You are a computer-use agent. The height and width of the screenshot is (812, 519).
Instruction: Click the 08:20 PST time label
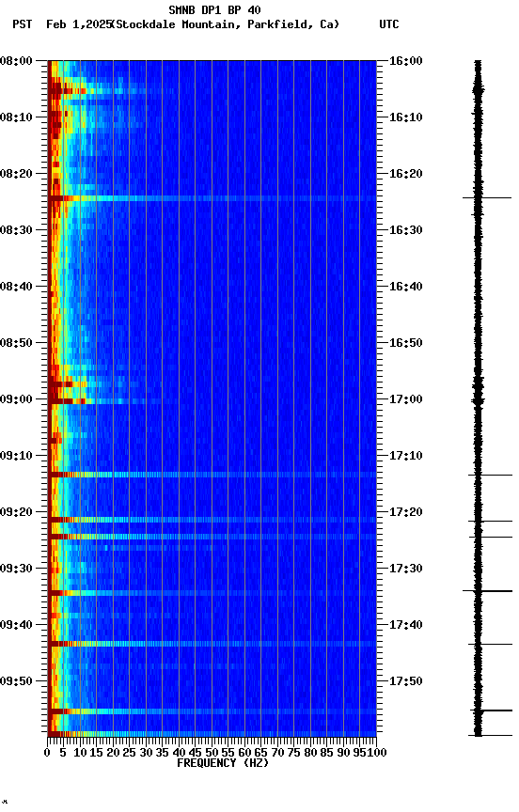(x=16, y=174)
